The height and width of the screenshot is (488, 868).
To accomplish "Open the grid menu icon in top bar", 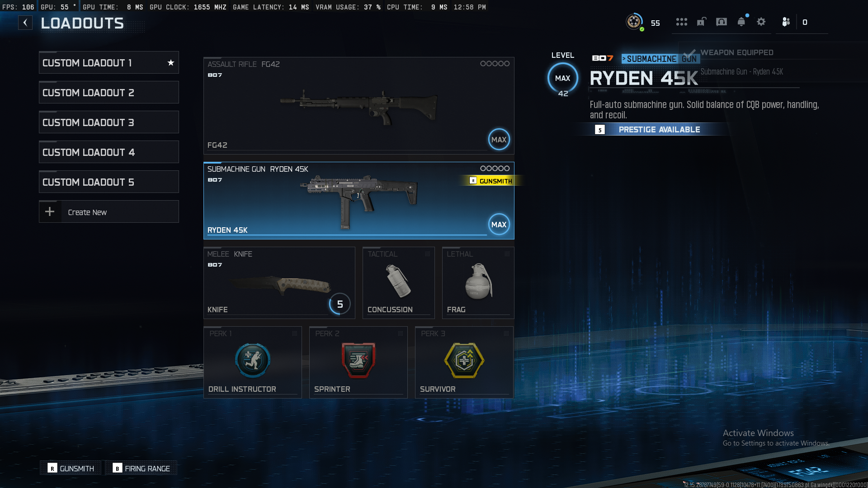I will click(682, 22).
